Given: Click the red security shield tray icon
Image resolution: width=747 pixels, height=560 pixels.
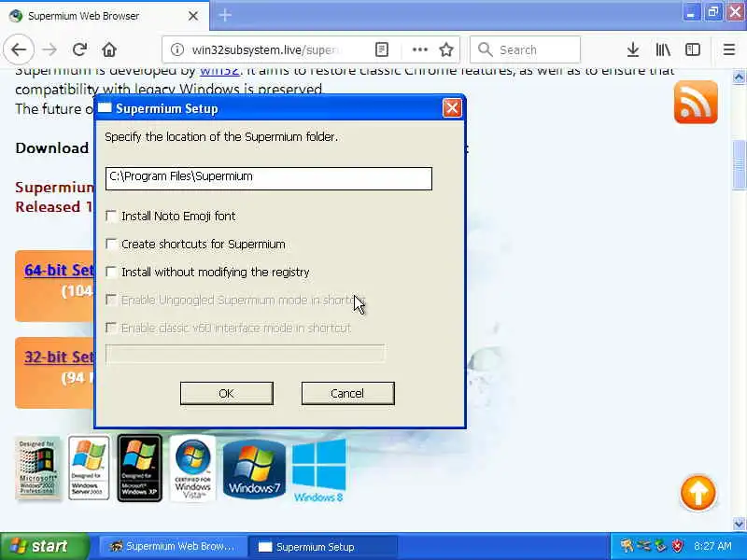Looking at the screenshot, I should 678,546.
